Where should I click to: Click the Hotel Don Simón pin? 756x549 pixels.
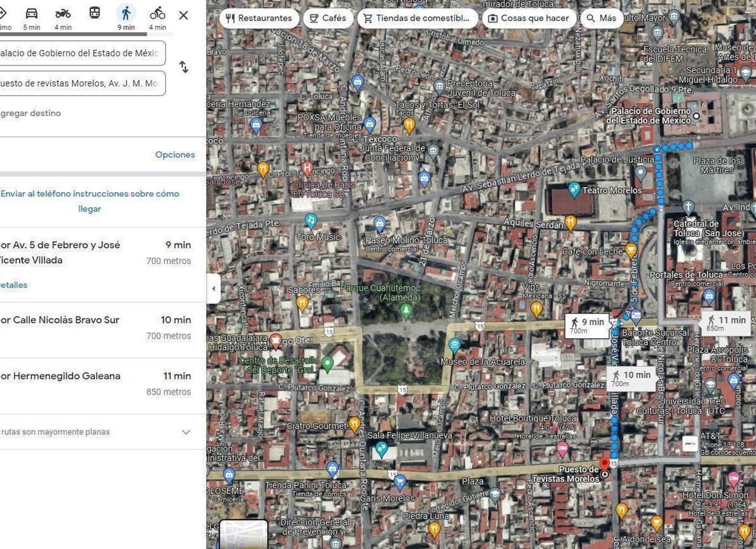[x=733, y=478]
